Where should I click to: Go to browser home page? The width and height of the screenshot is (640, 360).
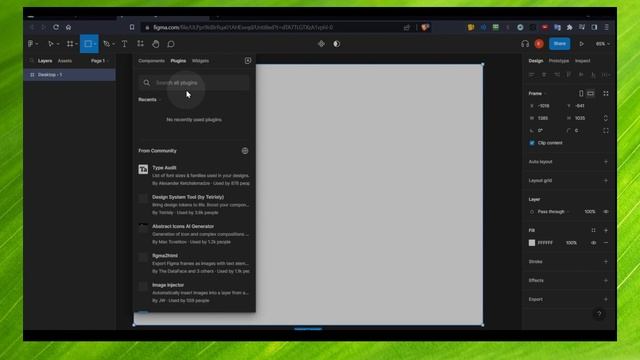(69, 27)
